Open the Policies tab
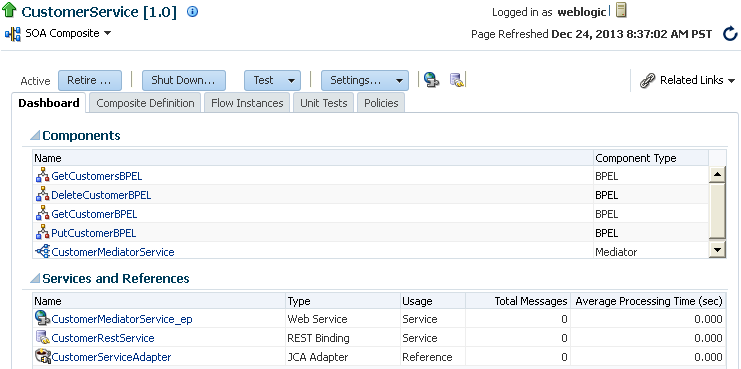Viewport: 741px width, 369px height. pyautogui.click(x=381, y=103)
